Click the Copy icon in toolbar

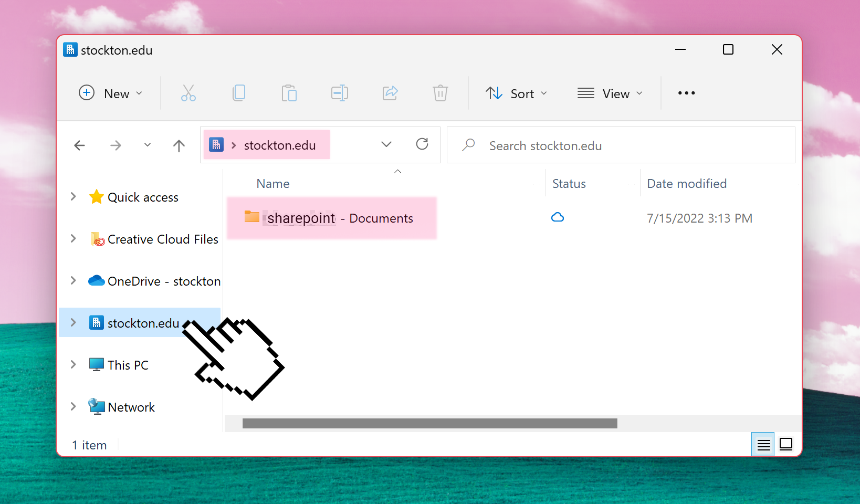[239, 93]
